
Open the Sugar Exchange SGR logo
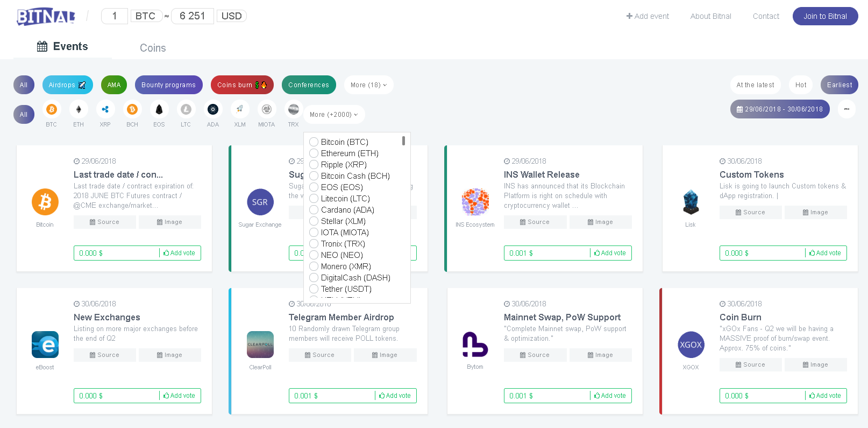(x=260, y=202)
